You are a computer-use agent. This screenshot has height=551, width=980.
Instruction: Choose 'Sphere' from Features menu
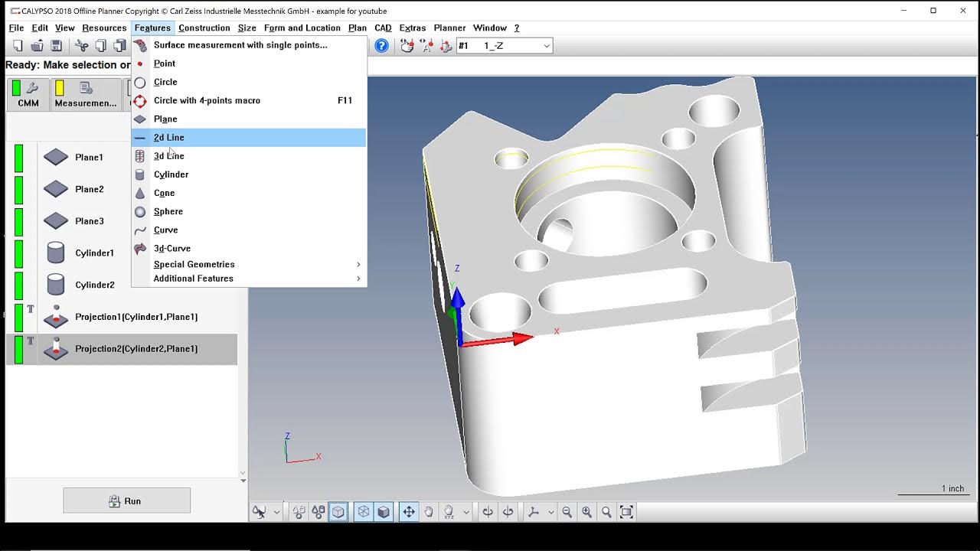tap(249, 211)
